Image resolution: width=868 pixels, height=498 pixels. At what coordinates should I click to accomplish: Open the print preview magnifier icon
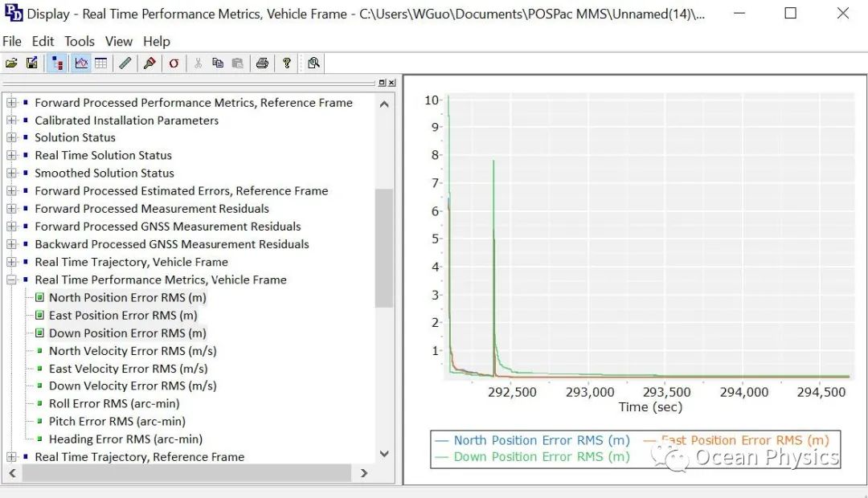[313, 63]
